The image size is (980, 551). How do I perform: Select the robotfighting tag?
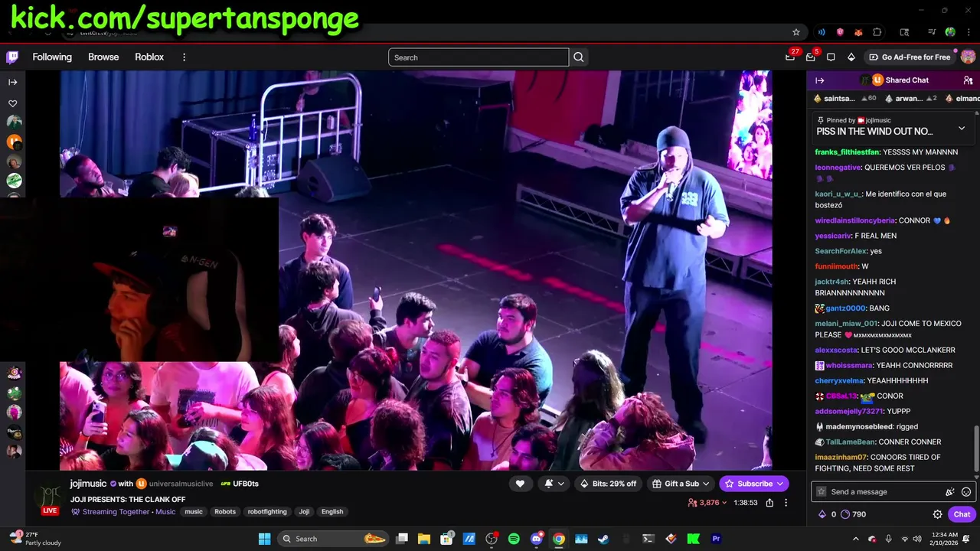tap(267, 512)
